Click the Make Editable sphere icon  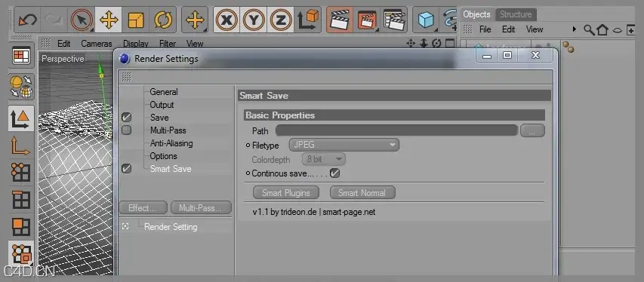(x=21, y=86)
